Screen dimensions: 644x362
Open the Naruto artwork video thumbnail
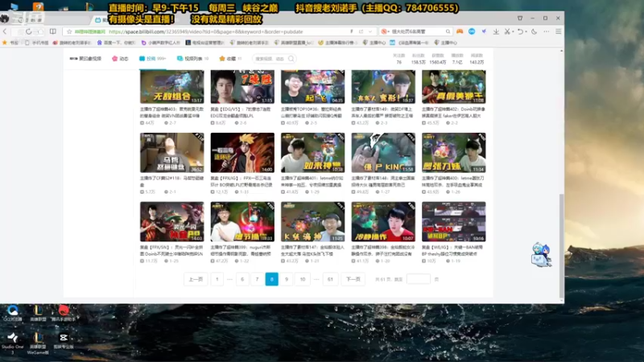(242, 152)
